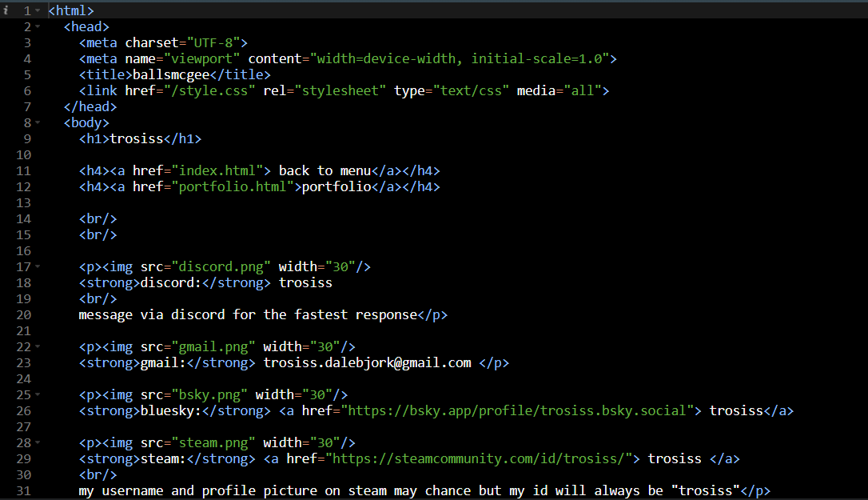Click the info annotation icon beside line 1
This screenshot has width=868, height=500.
pyautogui.click(x=6, y=10)
